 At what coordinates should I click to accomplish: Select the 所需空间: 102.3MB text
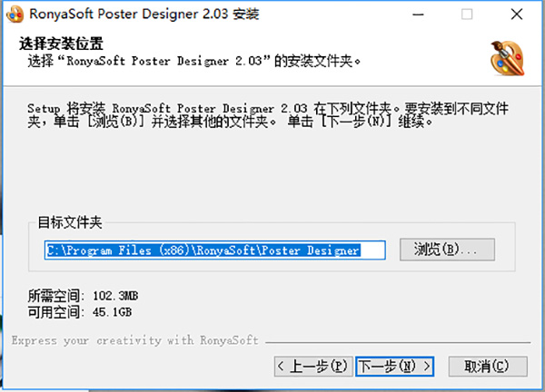[83, 296]
